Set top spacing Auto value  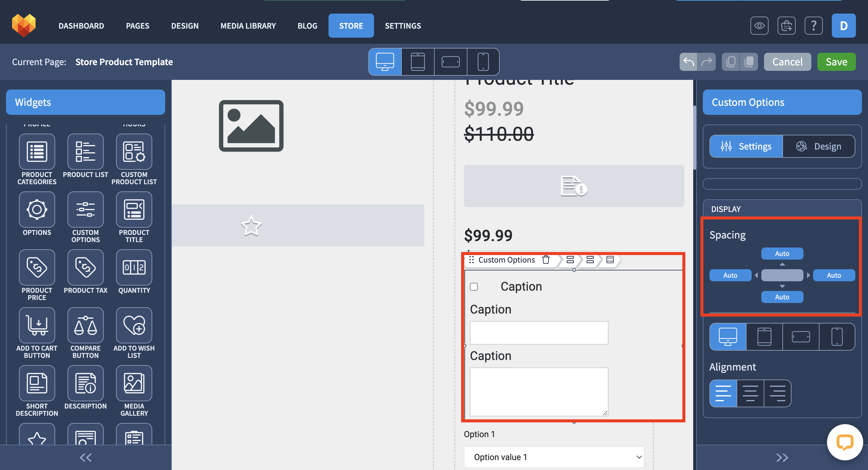[x=782, y=254]
